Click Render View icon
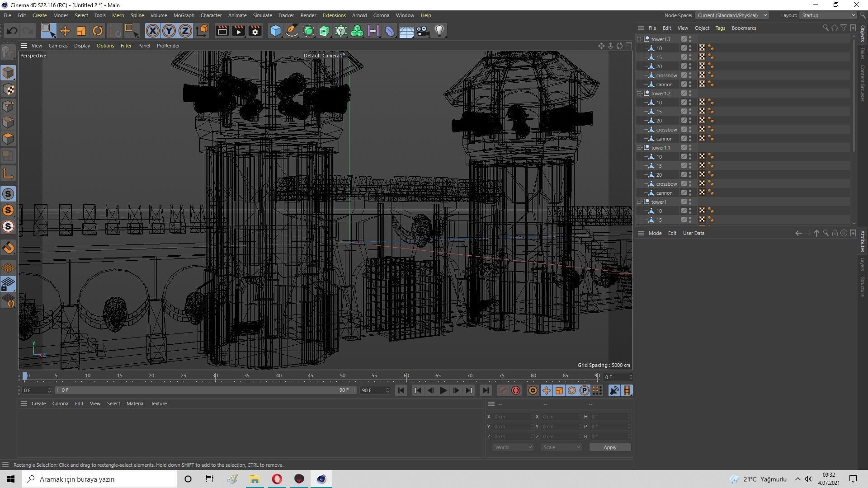Image resolution: width=868 pixels, height=488 pixels. pos(222,31)
